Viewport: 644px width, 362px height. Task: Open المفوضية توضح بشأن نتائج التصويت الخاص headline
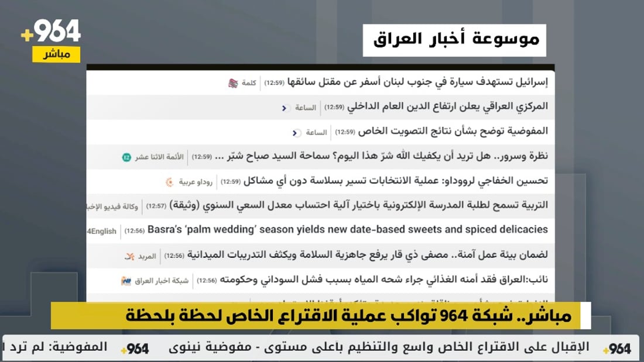pyautogui.click(x=453, y=132)
